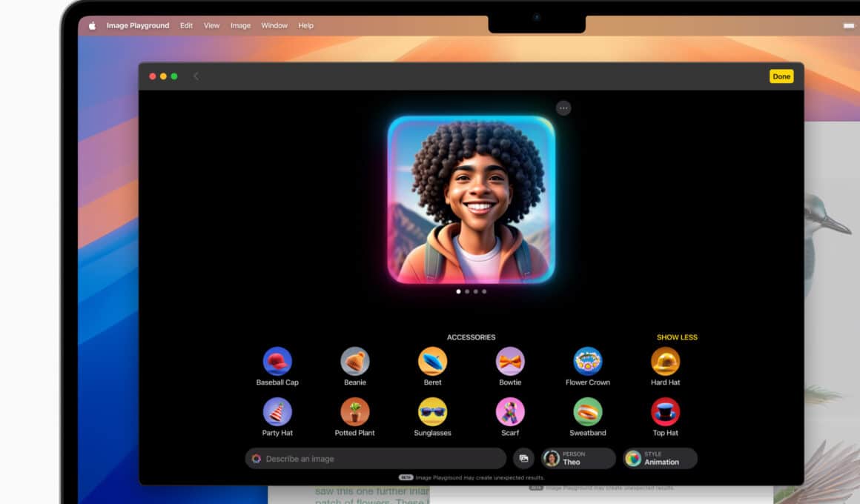Select the Scarf accessory
Viewport: 860px width, 504px height.
(x=510, y=412)
